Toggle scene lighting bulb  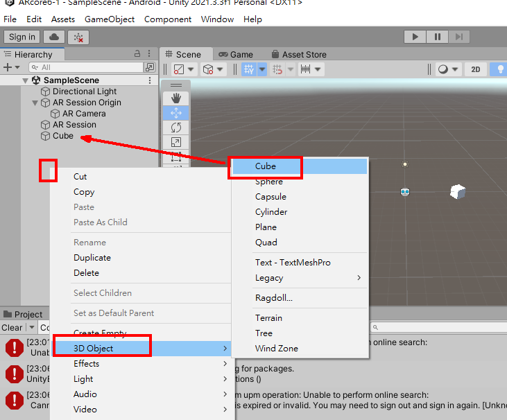[x=499, y=69]
